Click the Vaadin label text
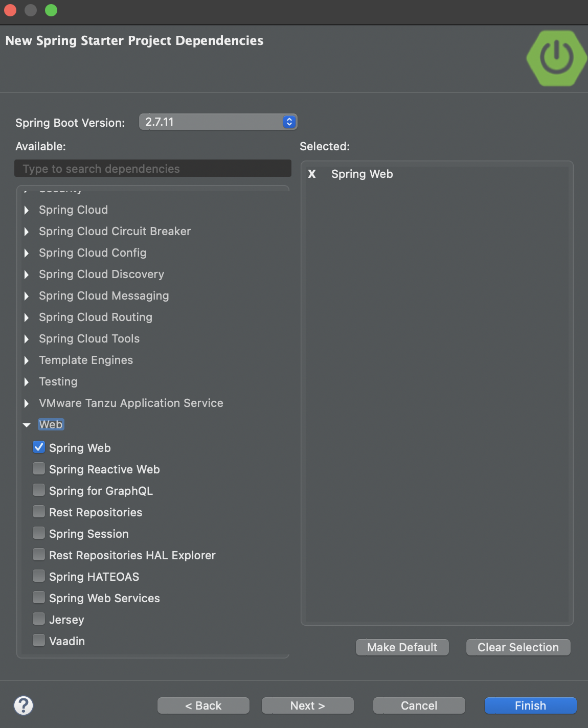 point(67,641)
